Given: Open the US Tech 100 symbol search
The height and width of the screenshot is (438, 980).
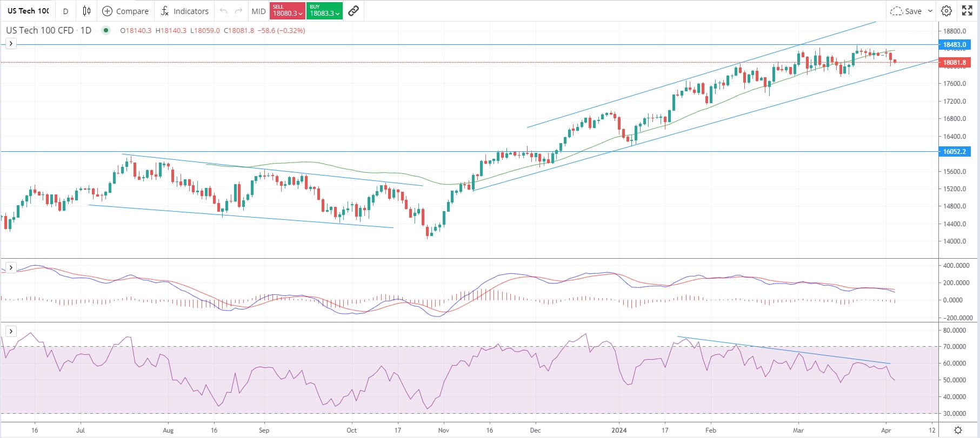Looking at the screenshot, I should (28, 11).
